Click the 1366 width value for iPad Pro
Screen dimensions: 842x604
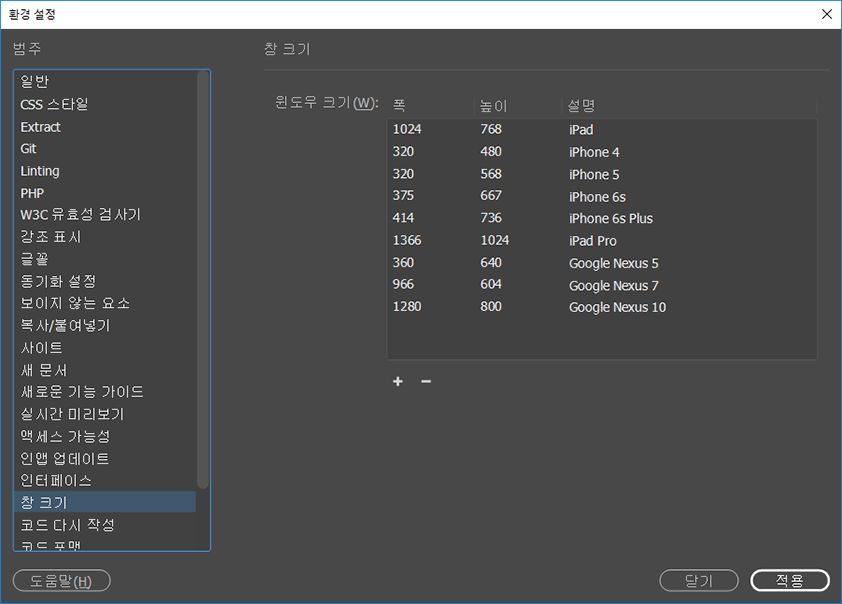408,240
